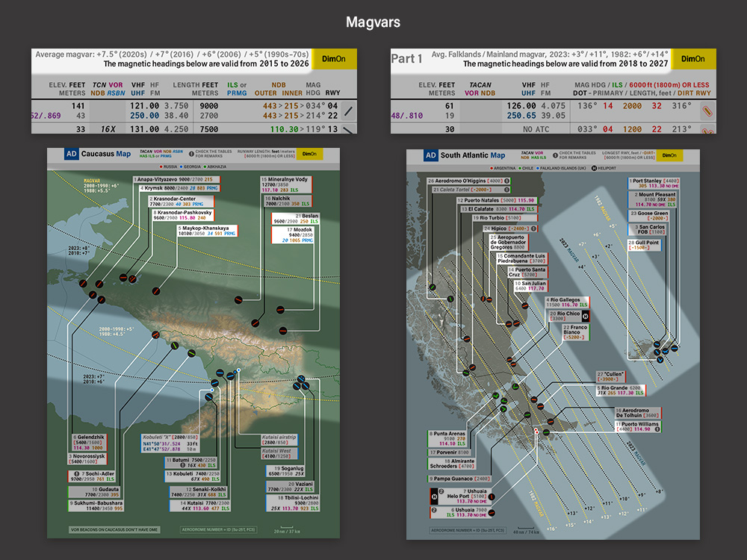This screenshot has height=560, width=747.
Task: Select the Krasnodar-Center airfield label
Action: pyautogui.click(x=181, y=202)
